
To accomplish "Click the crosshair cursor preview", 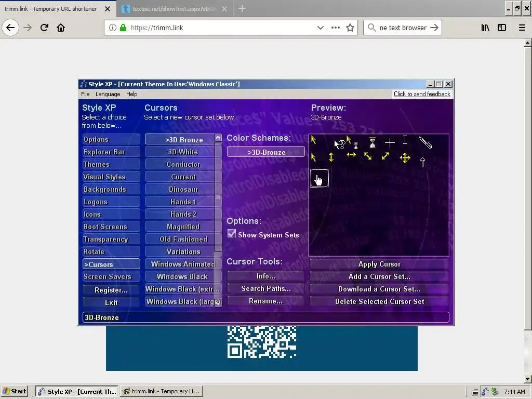I will (x=390, y=142).
